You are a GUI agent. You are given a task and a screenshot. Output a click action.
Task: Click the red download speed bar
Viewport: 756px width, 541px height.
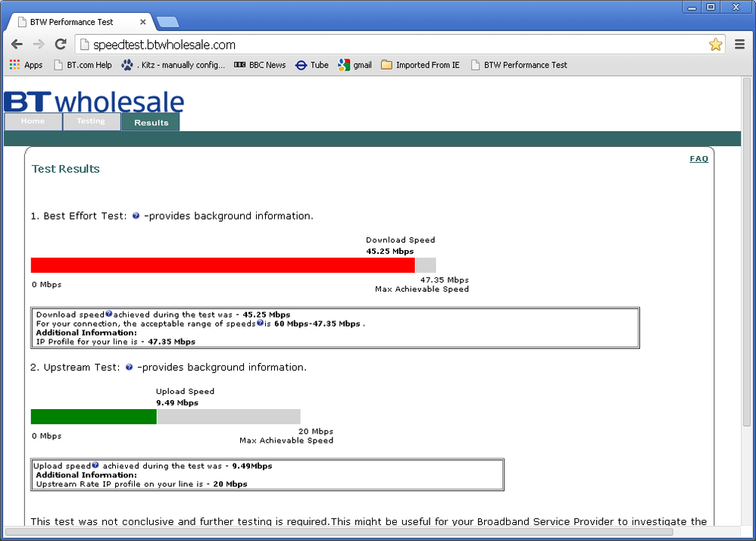point(223,265)
